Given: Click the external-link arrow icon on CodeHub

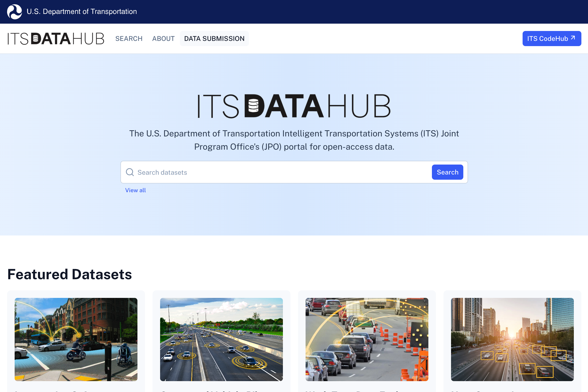Looking at the screenshot, I should click(573, 38).
